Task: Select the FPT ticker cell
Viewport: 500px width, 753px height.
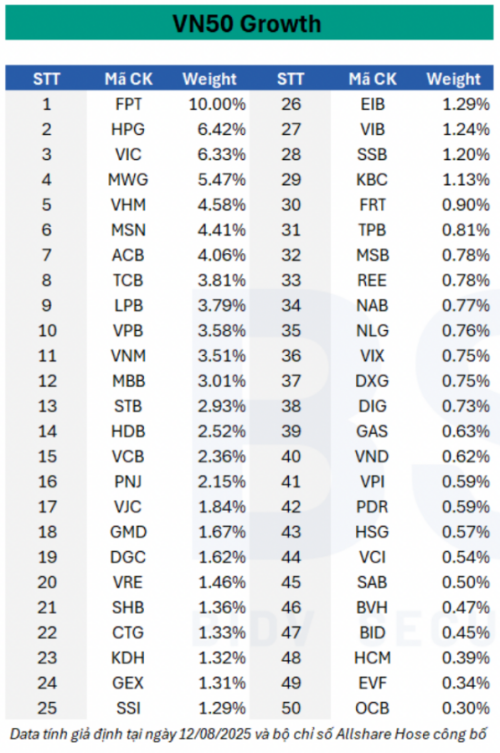Action: point(128,104)
